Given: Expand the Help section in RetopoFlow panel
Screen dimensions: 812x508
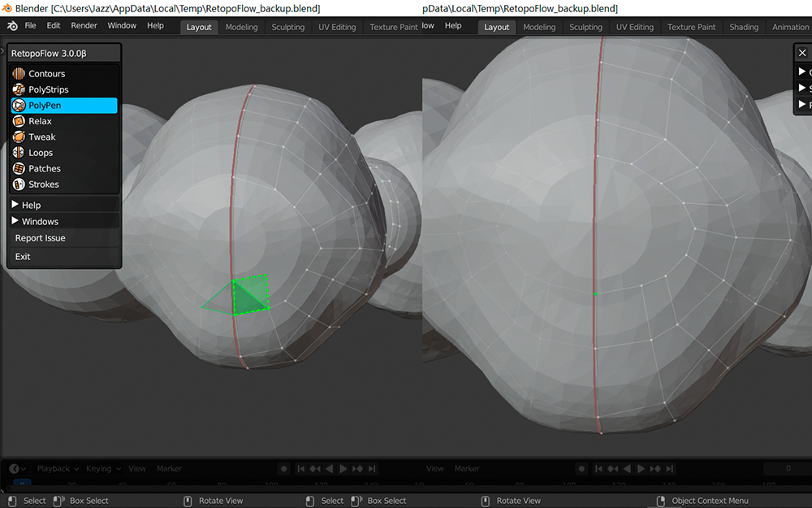Looking at the screenshot, I should point(64,205).
